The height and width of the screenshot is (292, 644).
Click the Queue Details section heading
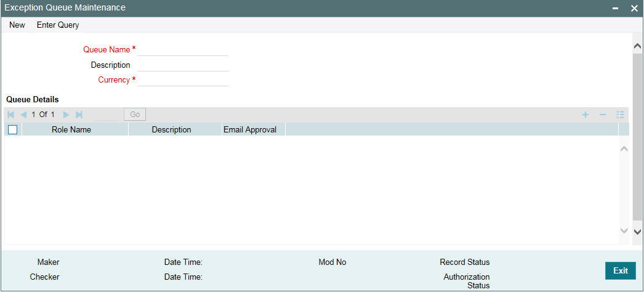coord(33,99)
